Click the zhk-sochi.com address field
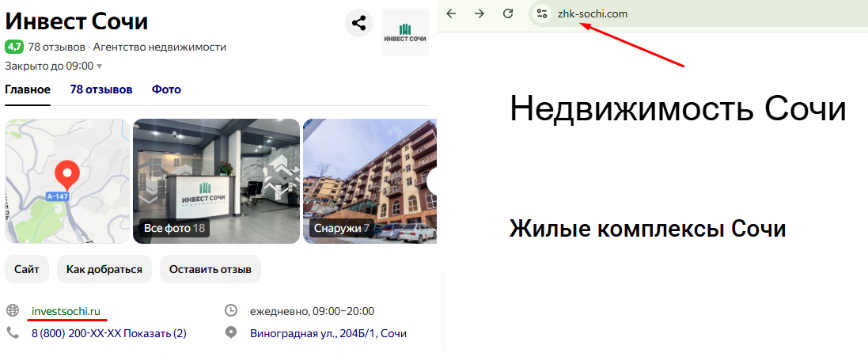 point(593,14)
